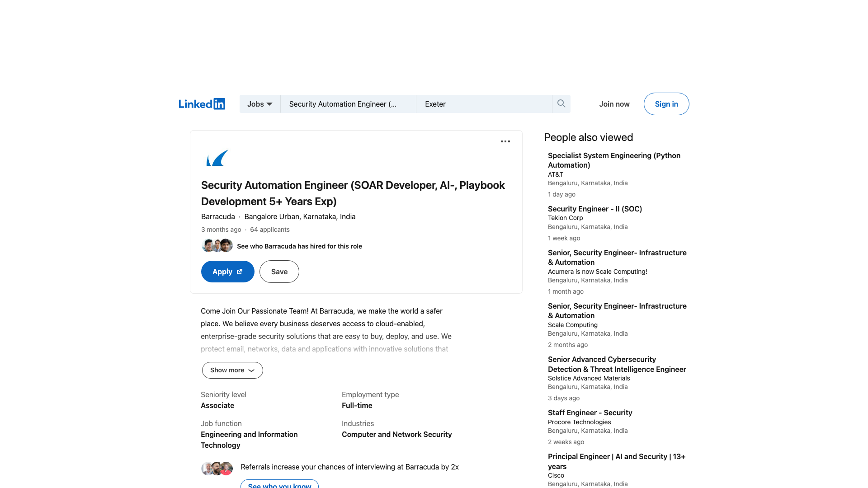Click '3 months ago' posting date
This screenshot has height=488, width=868.
(x=221, y=230)
